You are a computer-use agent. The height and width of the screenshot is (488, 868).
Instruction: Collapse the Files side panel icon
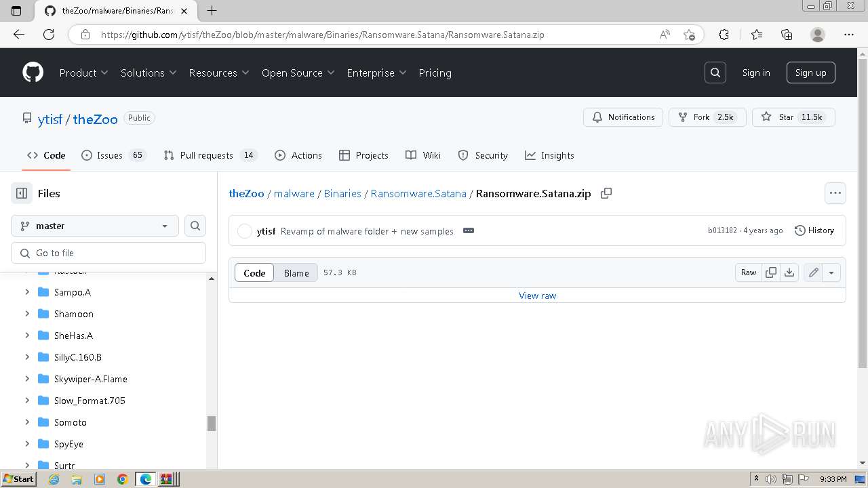pos(22,193)
